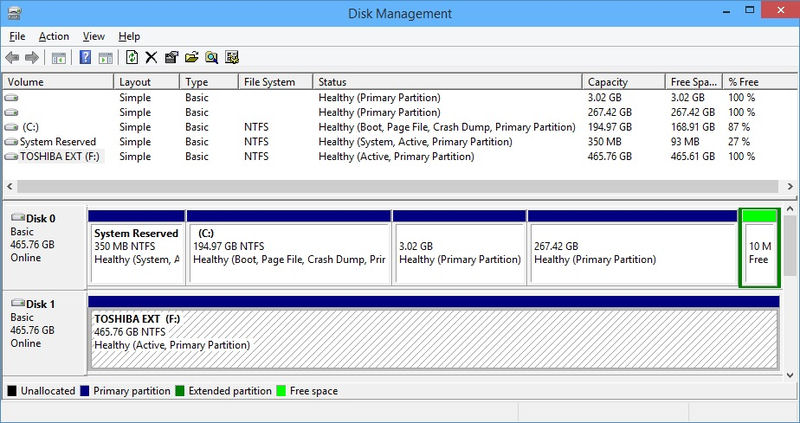This screenshot has width=800, height=423.
Task: Toggle Show/Hide Action Pane icon
Action: 106,58
